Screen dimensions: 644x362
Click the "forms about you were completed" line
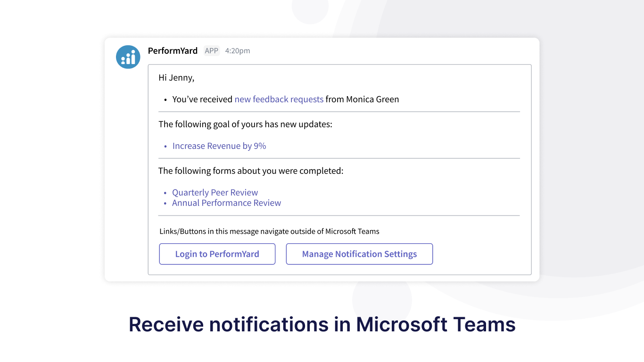coord(251,171)
